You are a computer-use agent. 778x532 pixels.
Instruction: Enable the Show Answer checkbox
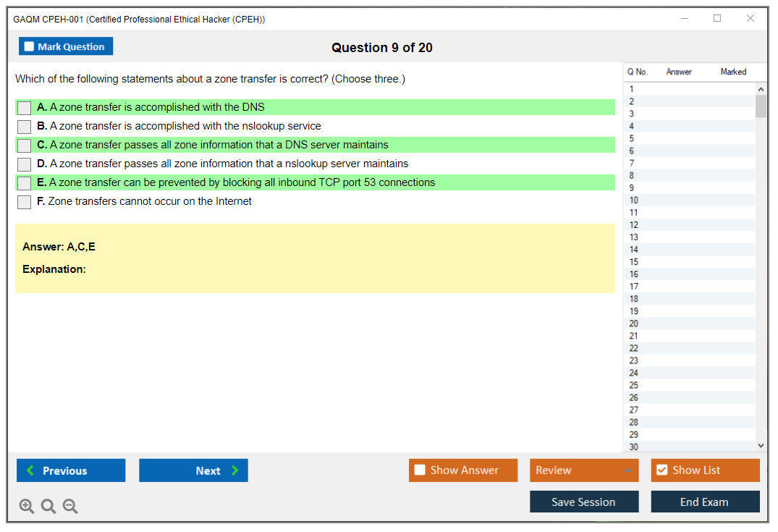tap(420, 470)
